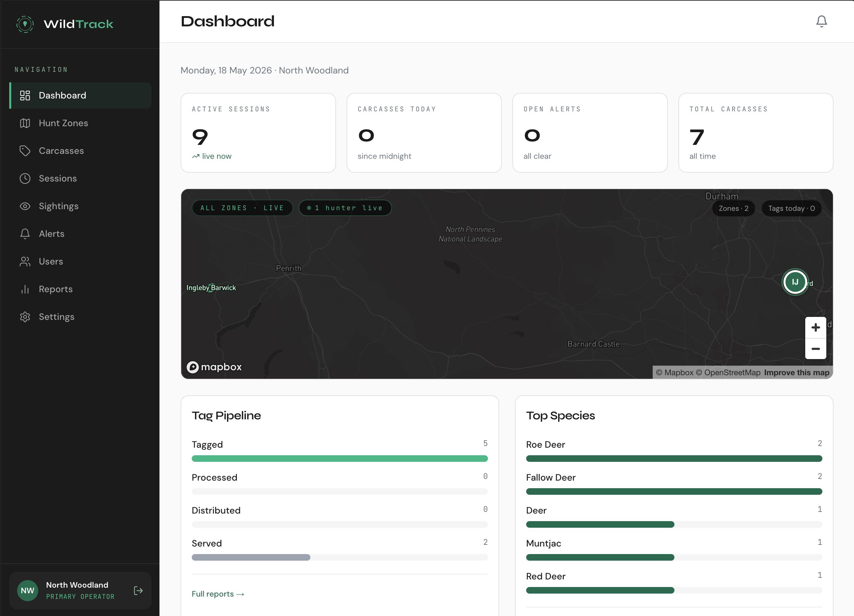Open Users from the sidebar

pos(80,261)
